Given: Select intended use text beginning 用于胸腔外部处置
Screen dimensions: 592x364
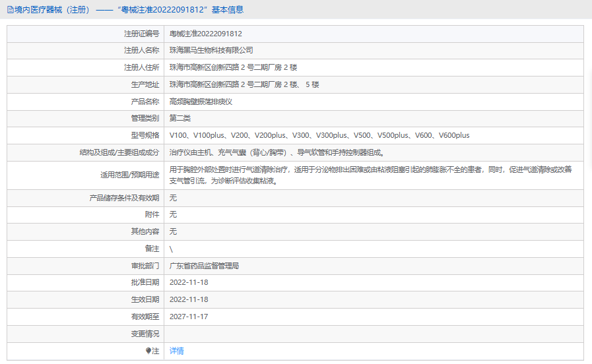Looking at the screenshot, I should pos(370,175).
